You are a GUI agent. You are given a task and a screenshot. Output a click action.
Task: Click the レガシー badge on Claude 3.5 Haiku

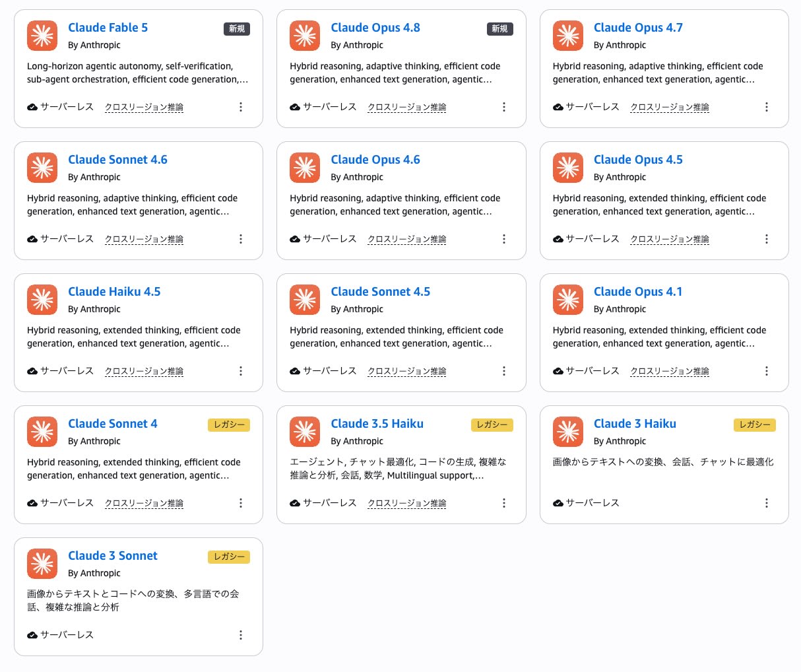[492, 425]
